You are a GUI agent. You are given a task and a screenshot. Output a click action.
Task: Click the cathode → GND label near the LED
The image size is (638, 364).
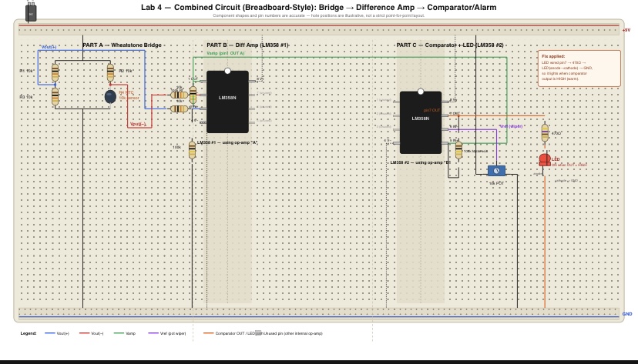click(x=566, y=181)
